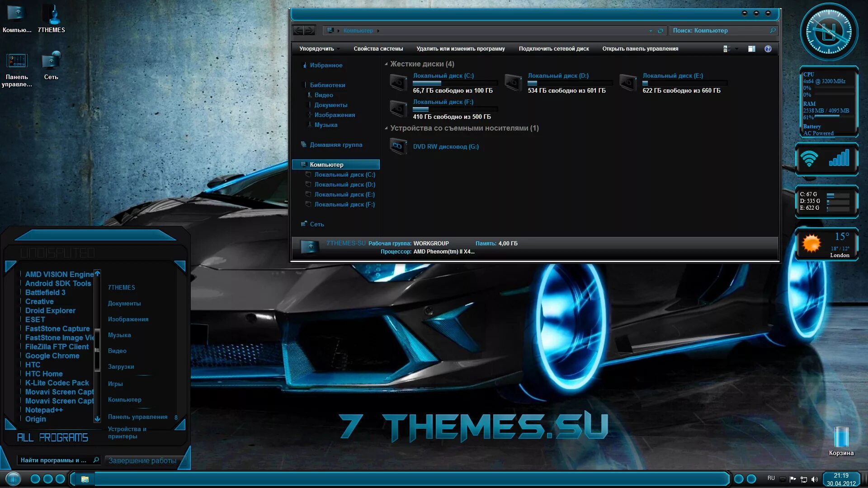The image size is (868, 488).
Task: Click the volume speaker tray icon
Action: [815, 479]
